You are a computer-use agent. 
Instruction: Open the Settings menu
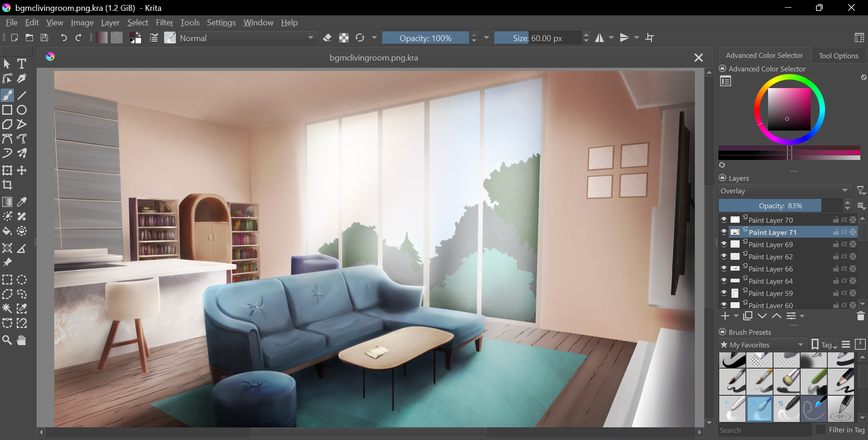click(221, 23)
